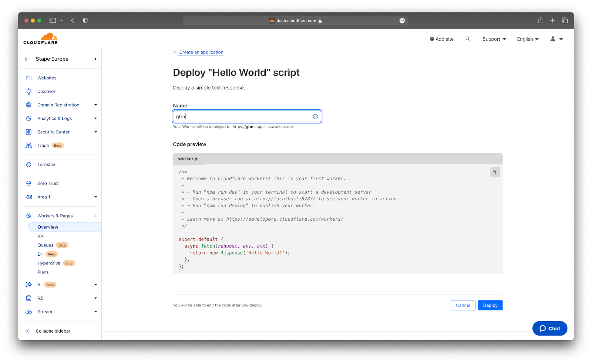Click the Hello World response code line
The width and height of the screenshot is (592, 364).
240,253
